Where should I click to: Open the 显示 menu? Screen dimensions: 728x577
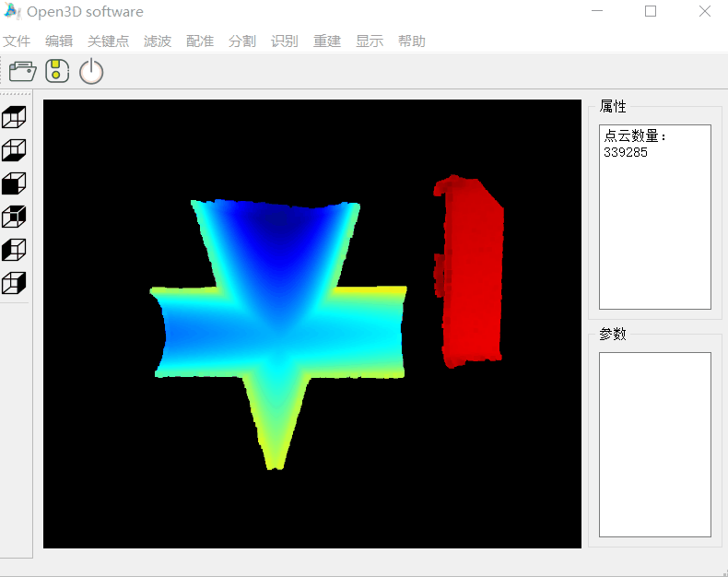(x=370, y=41)
